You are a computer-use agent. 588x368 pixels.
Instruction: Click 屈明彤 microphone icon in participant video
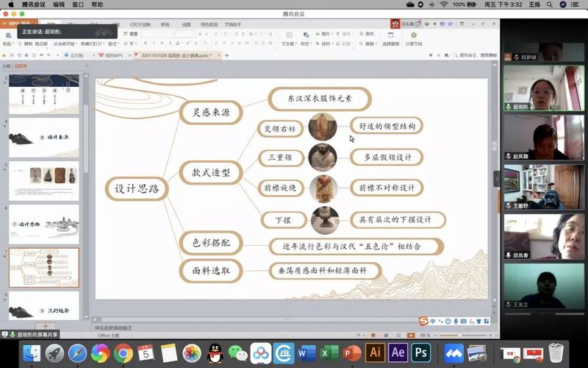(x=508, y=107)
